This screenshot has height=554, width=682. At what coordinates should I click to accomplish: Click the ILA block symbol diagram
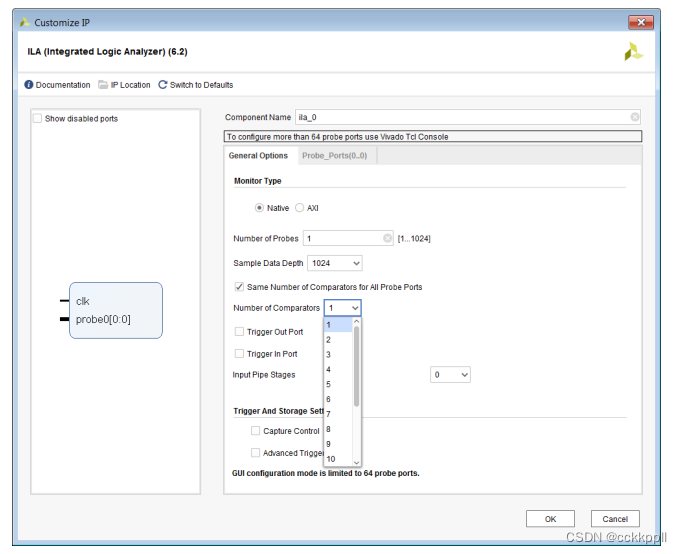pos(116,310)
